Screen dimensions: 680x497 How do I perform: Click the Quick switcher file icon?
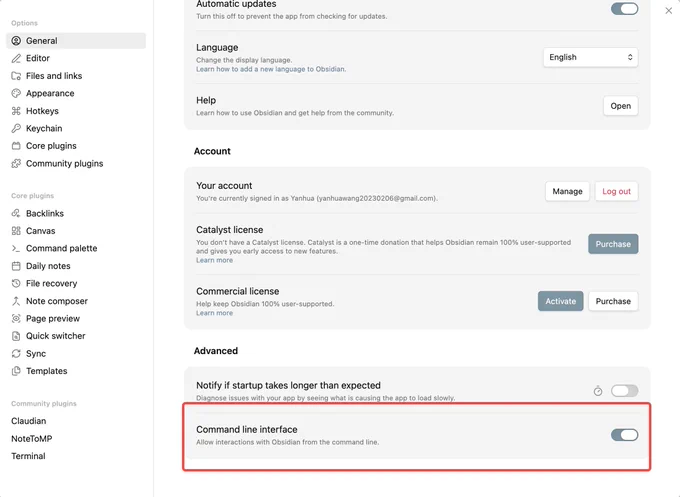pyautogui.click(x=16, y=336)
